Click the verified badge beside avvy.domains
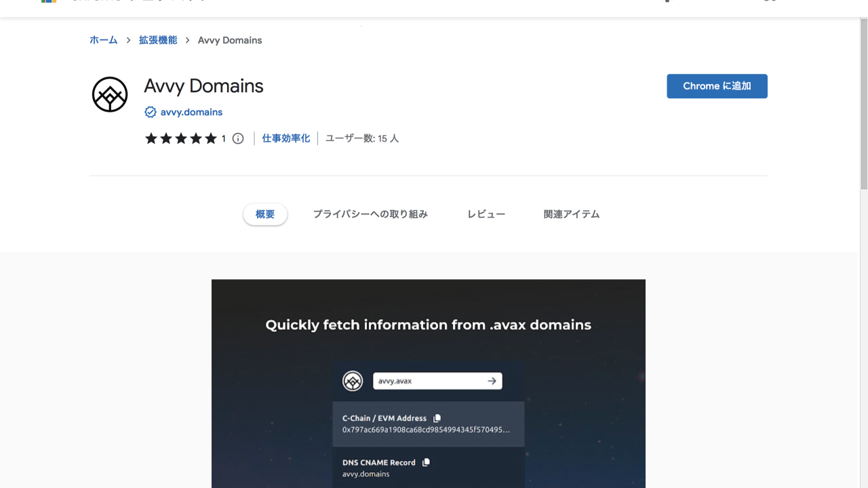Viewport: 868px width, 488px height. (x=151, y=113)
